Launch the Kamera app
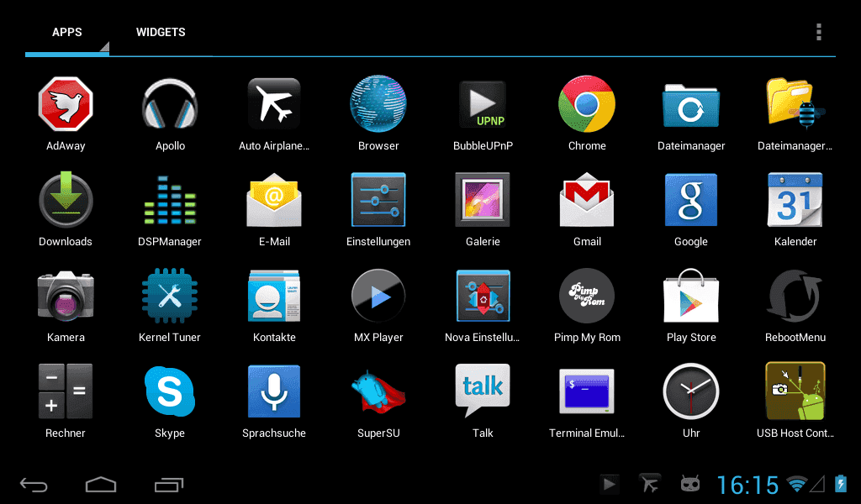Screen dimensions: 861x504 pyautogui.click(x=66, y=296)
